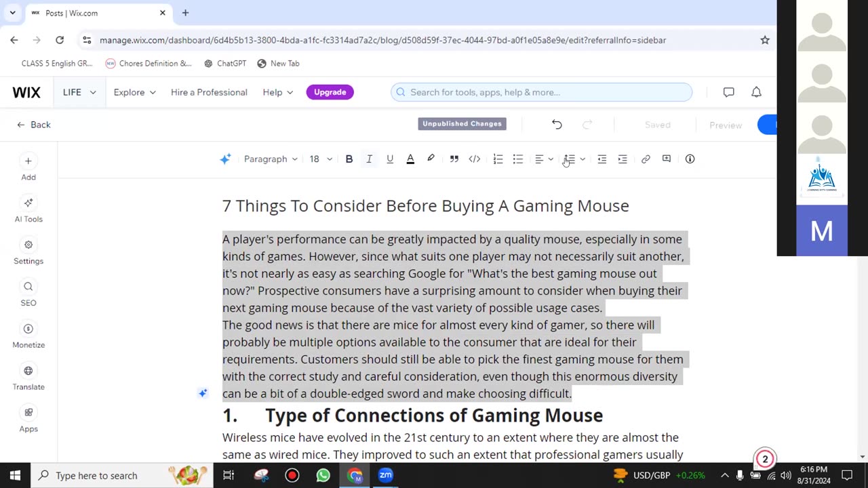Screen dimensions: 868x488
Task: Click the Preview button
Action: coord(726,125)
